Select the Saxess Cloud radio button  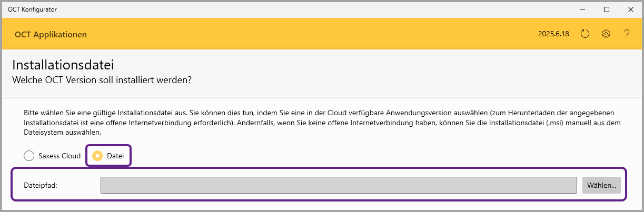29,156
